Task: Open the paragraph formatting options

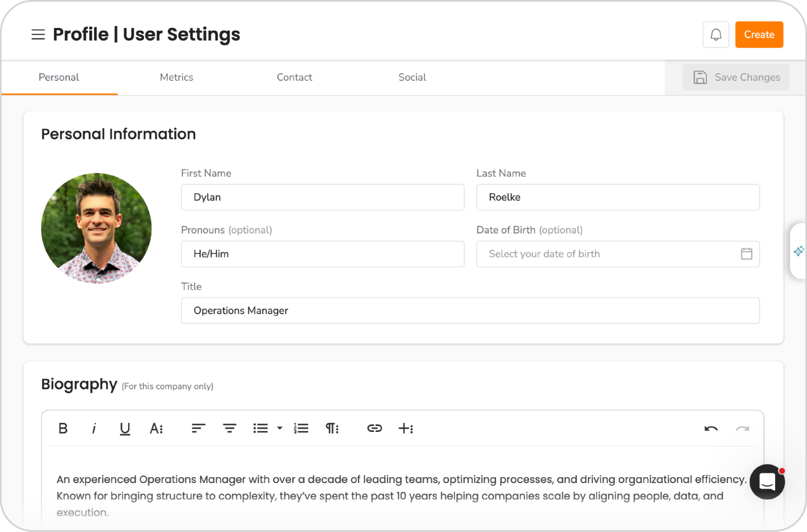Action: coord(332,428)
